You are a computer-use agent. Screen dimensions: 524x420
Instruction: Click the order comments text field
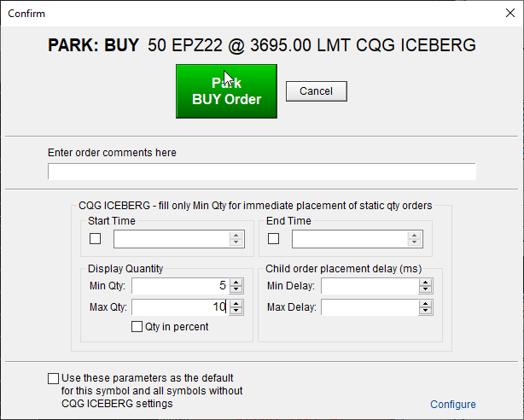pos(261,172)
